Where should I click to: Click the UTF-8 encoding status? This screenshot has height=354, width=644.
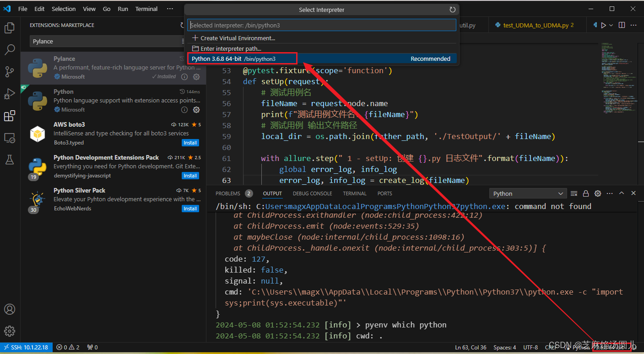[x=530, y=347]
